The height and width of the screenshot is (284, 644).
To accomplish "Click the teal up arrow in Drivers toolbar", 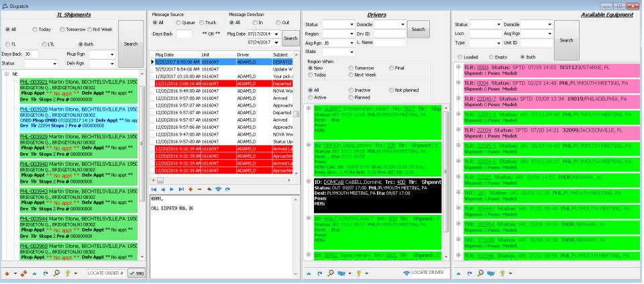I will pos(309,273).
